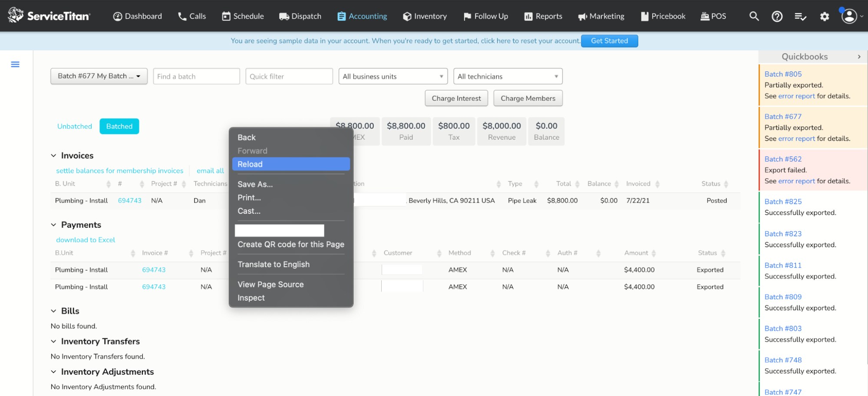
Task: Open Dashboard from the top navigation
Action: 137,16
